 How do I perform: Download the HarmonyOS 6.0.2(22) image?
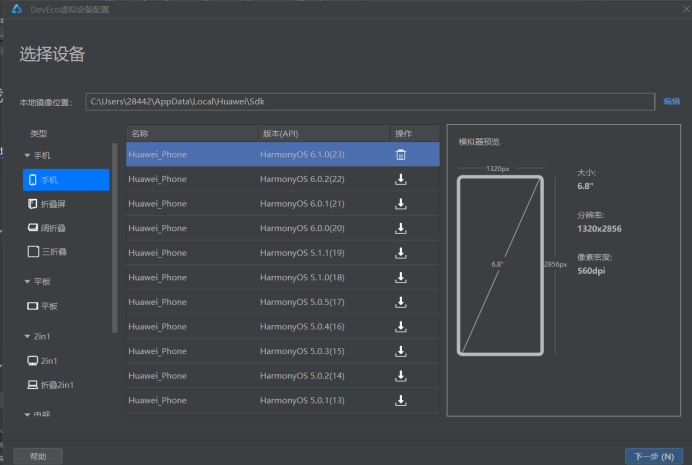pyautogui.click(x=401, y=179)
